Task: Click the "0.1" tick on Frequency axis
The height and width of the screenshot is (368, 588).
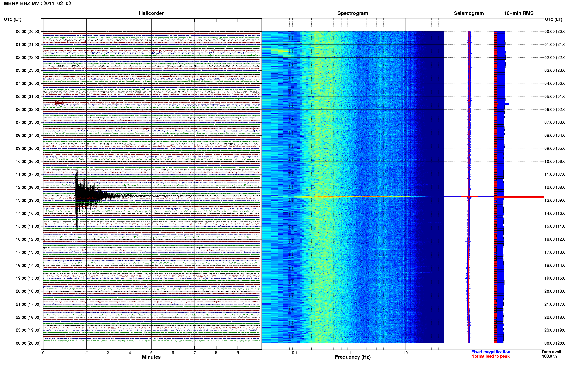Action: pyautogui.click(x=295, y=353)
